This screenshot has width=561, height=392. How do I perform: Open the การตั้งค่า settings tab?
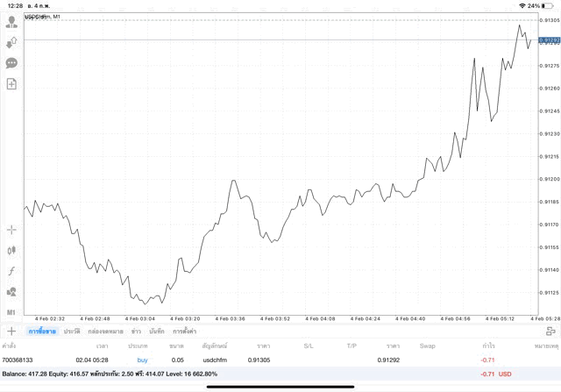[184, 331]
